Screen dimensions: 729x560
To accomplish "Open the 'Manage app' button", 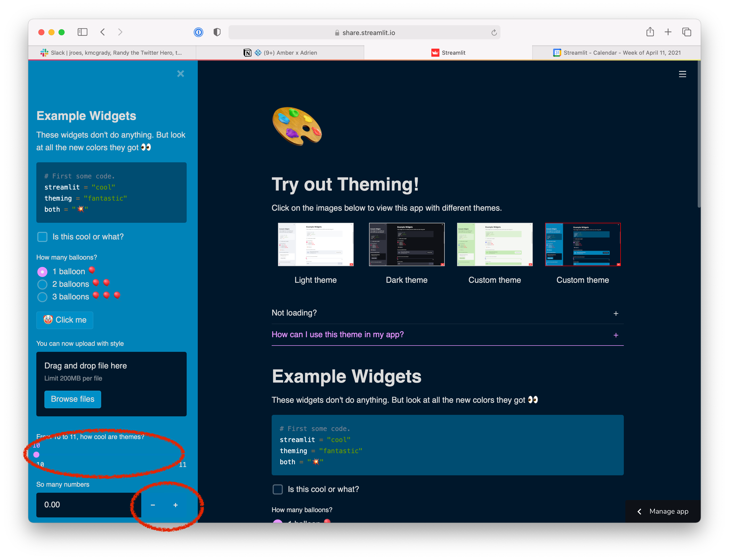I will (x=663, y=511).
